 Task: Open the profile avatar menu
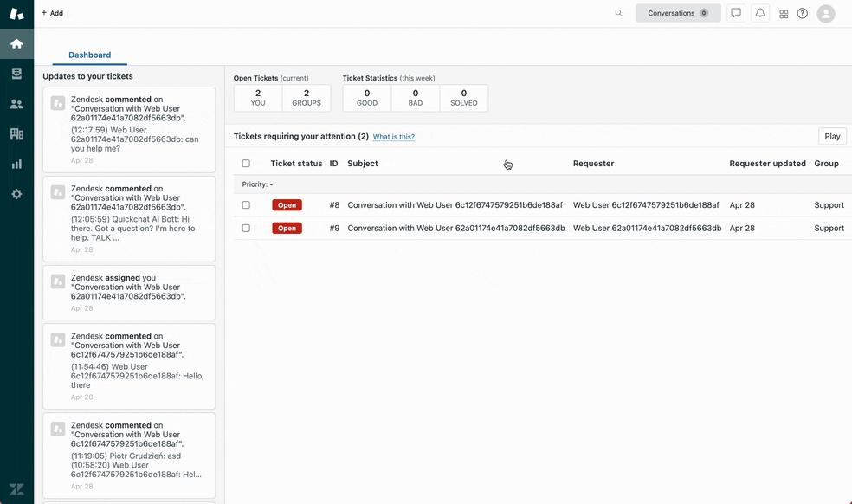point(825,12)
